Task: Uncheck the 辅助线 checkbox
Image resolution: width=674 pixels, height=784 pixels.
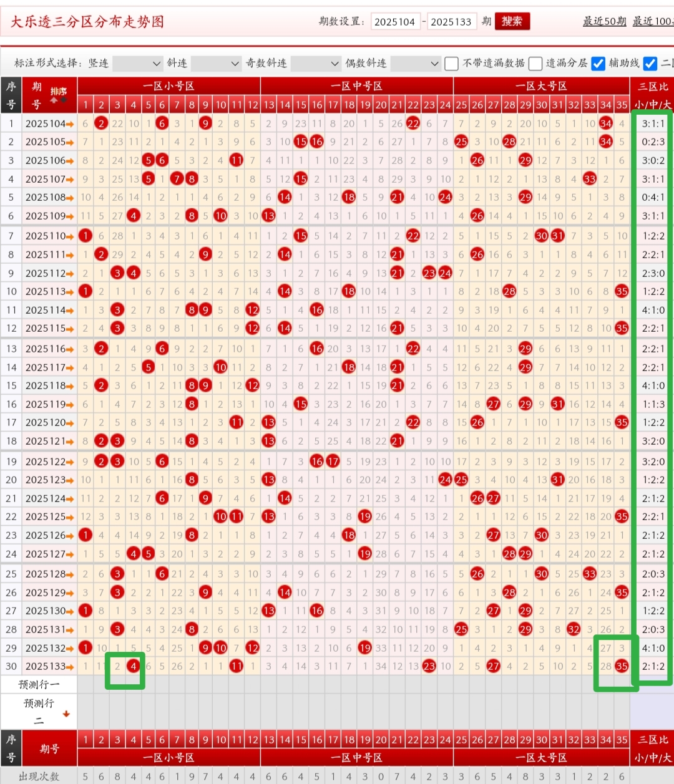Action: (598, 64)
